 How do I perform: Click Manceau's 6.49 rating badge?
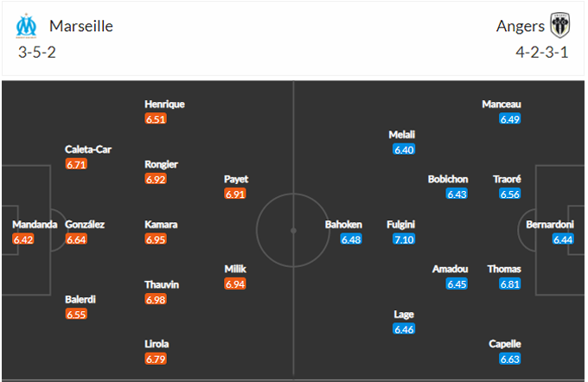click(x=510, y=119)
